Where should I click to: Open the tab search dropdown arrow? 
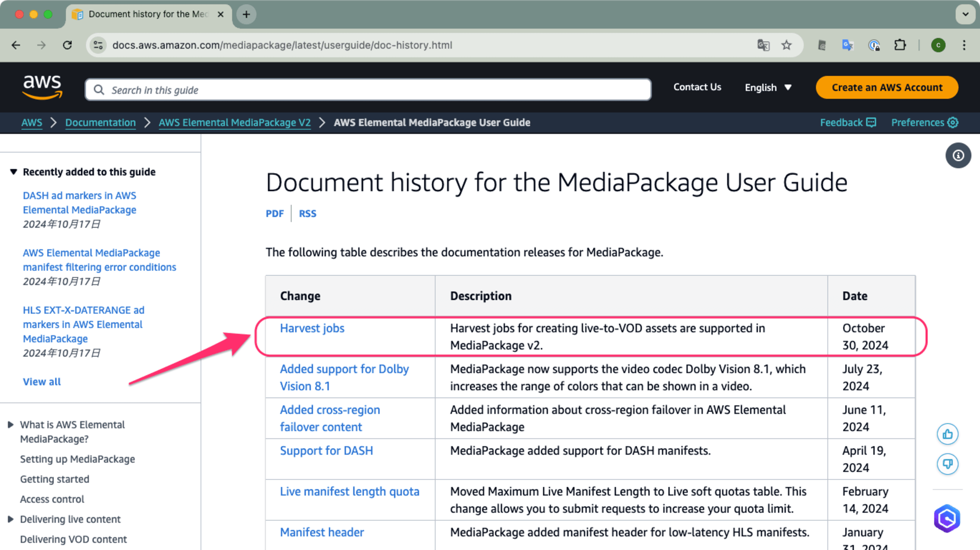[x=965, y=14]
